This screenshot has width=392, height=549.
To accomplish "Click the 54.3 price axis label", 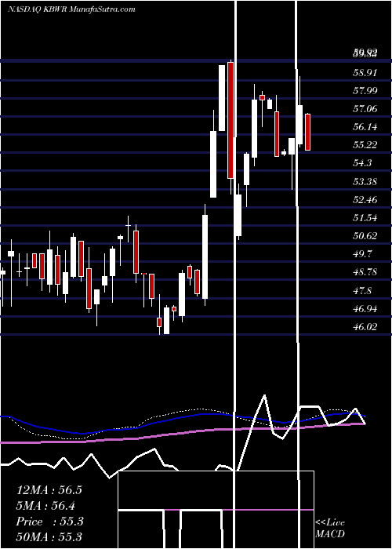I will pos(362,163).
